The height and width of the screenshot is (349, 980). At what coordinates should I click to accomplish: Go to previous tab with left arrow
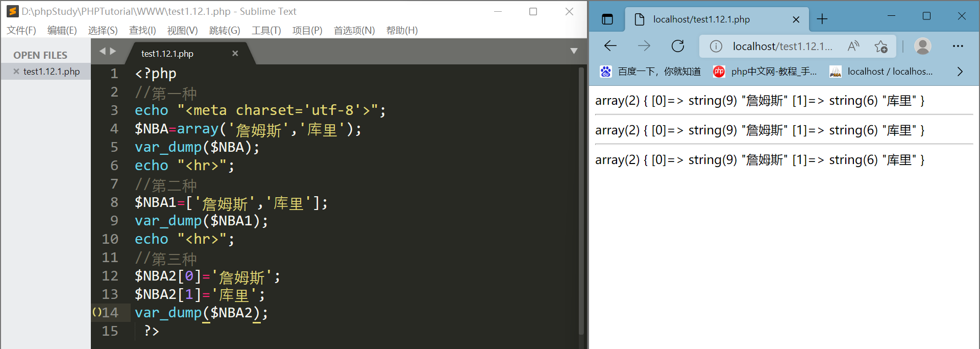pyautogui.click(x=102, y=51)
